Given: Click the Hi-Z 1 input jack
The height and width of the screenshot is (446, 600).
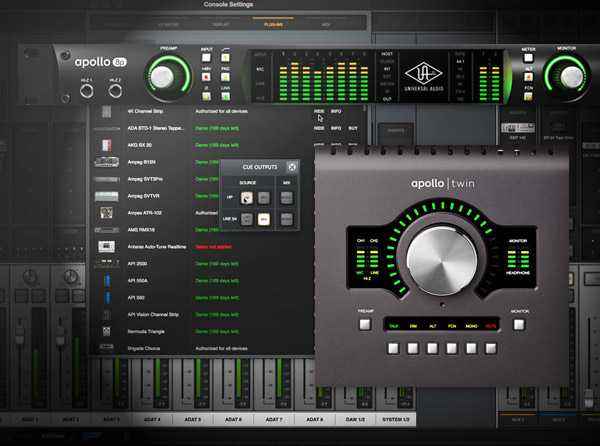Looking at the screenshot, I should tap(86, 91).
